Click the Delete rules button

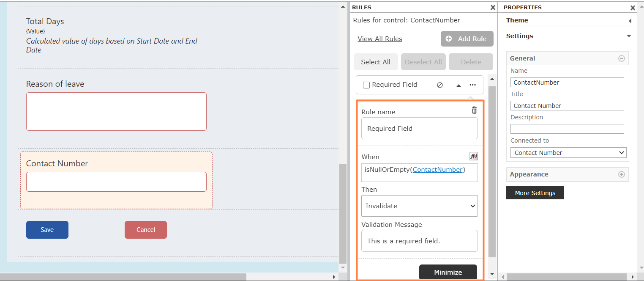click(471, 62)
